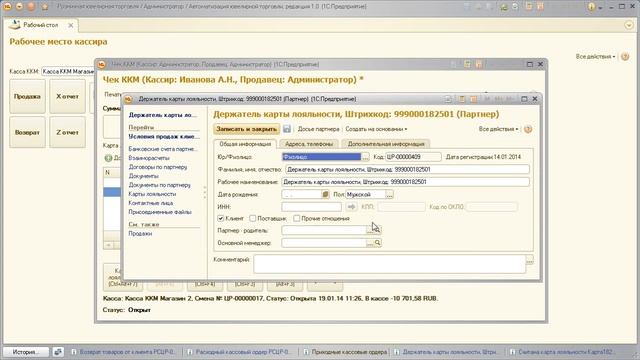Go to Условия продаж клиента in navigation panel

point(164,137)
